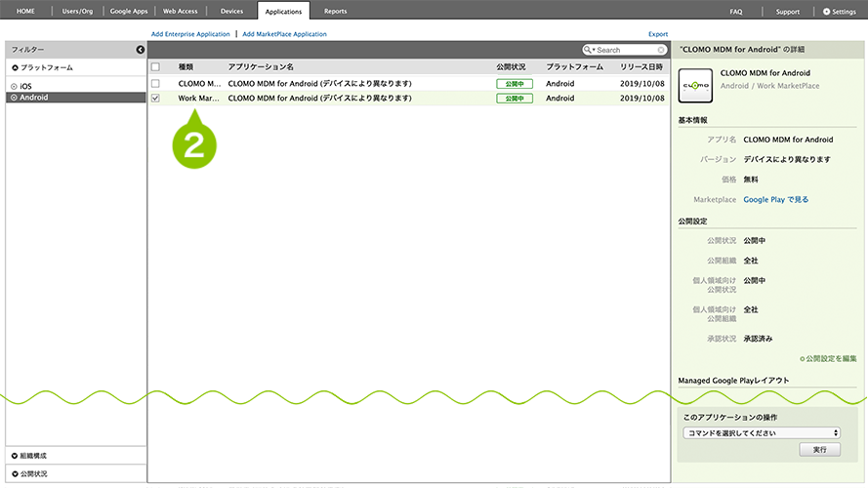The image size is (868, 488).
Task: Open the Web Access tab
Action: tap(180, 11)
